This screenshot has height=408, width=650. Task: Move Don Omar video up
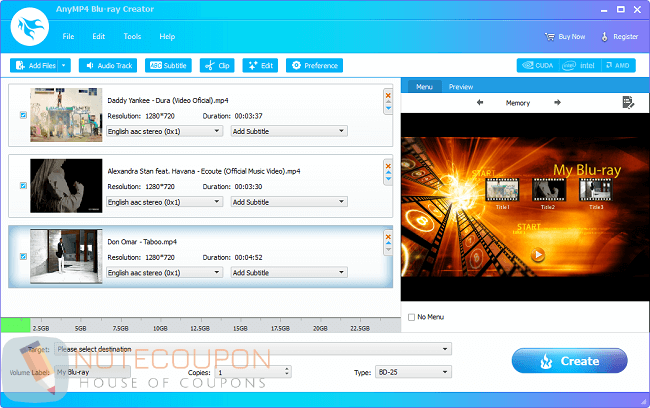(x=388, y=243)
